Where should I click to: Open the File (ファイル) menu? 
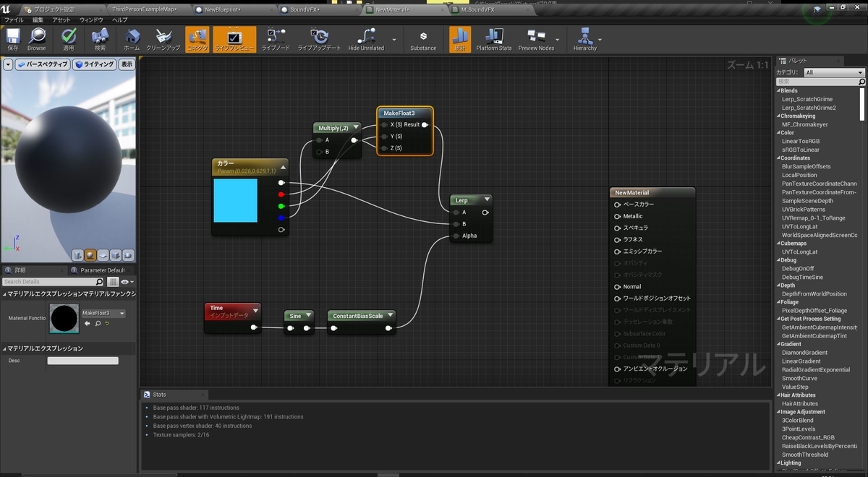coord(14,20)
